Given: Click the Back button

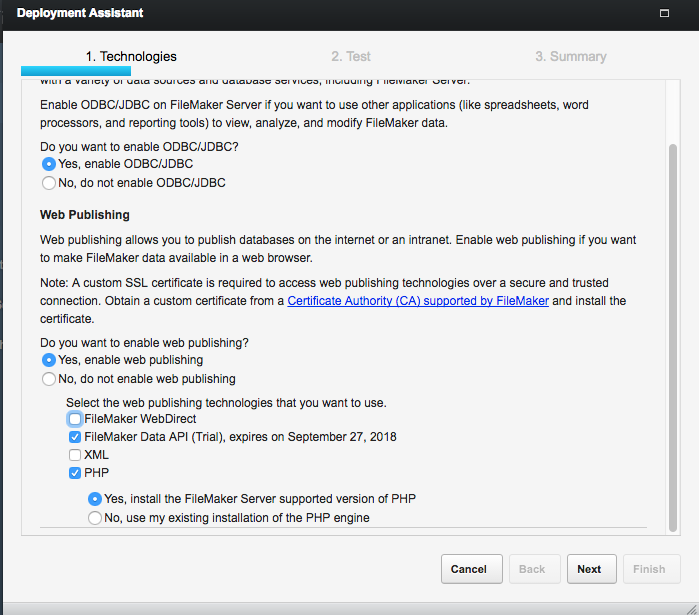Looking at the screenshot, I should click(x=535, y=569).
